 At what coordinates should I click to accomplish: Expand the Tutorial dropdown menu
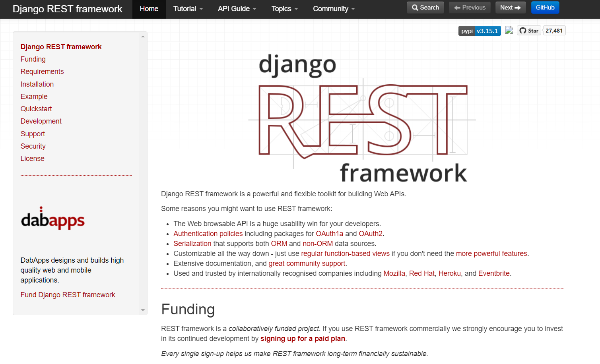[188, 9]
